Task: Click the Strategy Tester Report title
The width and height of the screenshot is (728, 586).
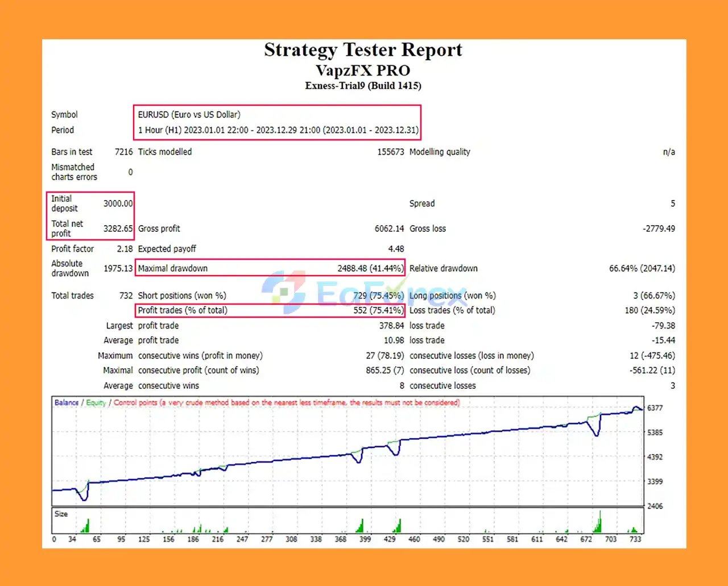Action: point(363,51)
